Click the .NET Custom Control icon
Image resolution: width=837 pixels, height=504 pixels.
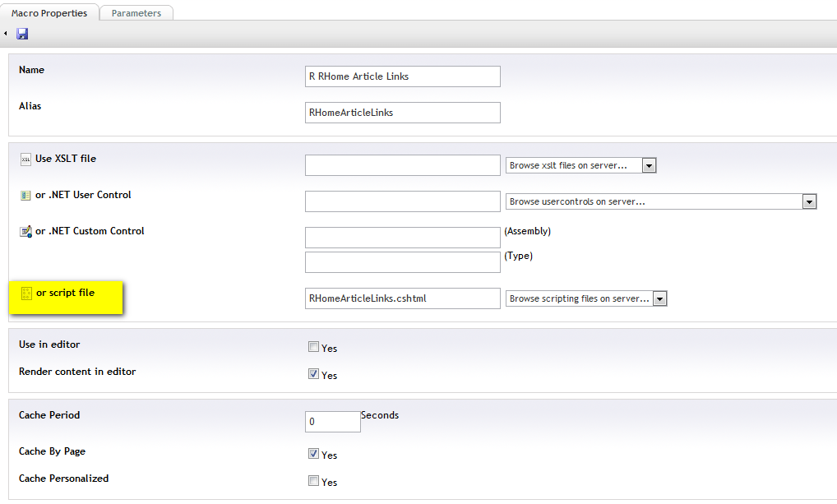click(x=25, y=232)
